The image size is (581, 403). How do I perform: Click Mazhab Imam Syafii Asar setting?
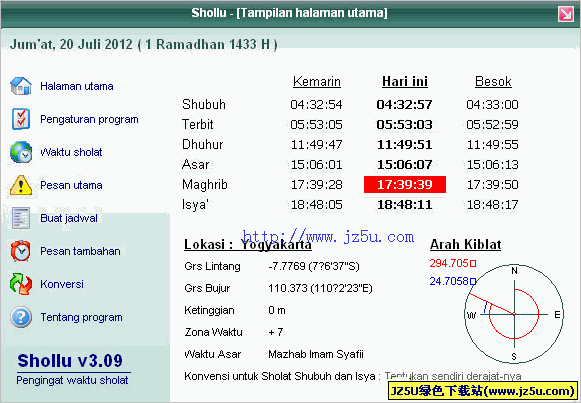316,354
